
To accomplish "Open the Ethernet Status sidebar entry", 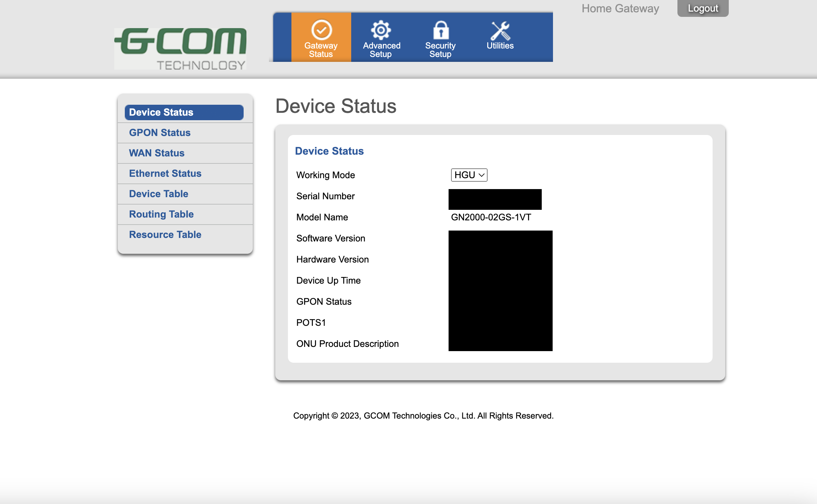I will point(165,174).
